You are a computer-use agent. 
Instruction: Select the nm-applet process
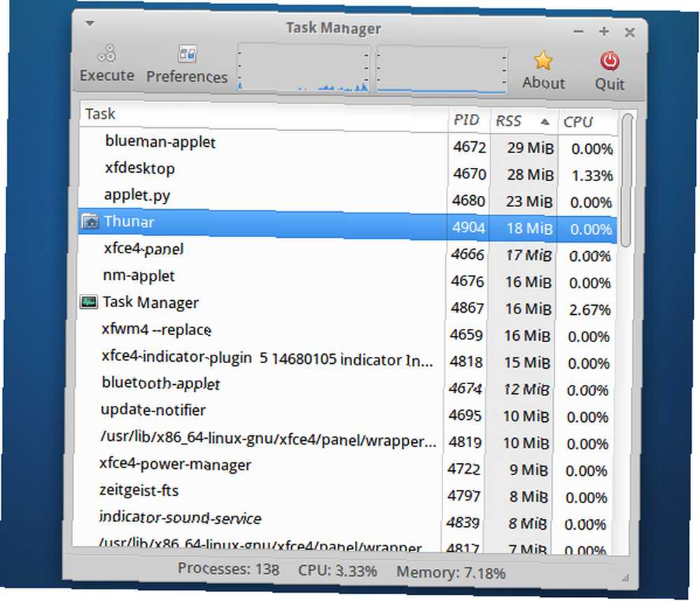click(139, 275)
